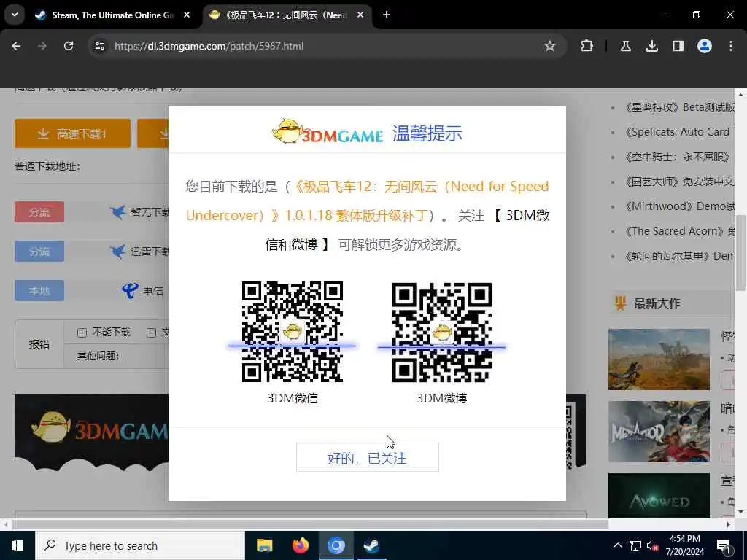Click the scroll right arrow
747x560 pixels.
click(x=729, y=525)
